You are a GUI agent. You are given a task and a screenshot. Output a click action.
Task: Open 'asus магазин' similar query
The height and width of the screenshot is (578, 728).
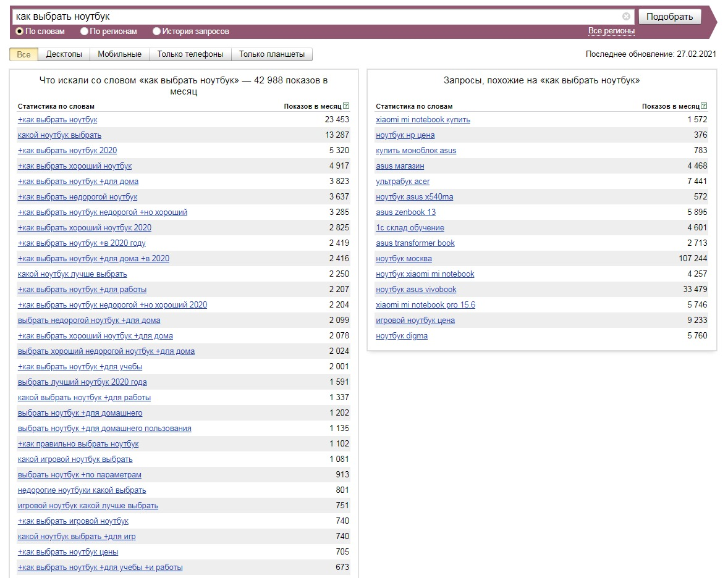click(400, 165)
